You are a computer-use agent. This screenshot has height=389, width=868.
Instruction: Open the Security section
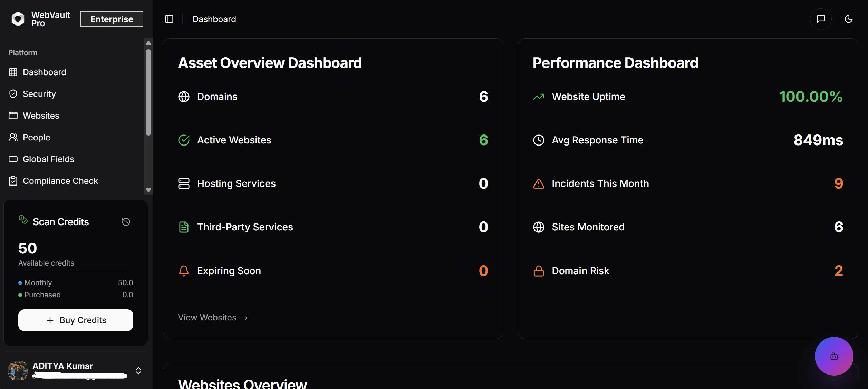pyautogui.click(x=39, y=94)
